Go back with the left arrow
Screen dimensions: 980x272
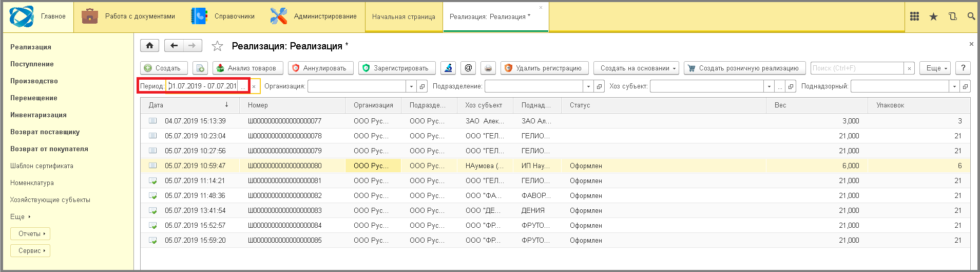tap(174, 46)
